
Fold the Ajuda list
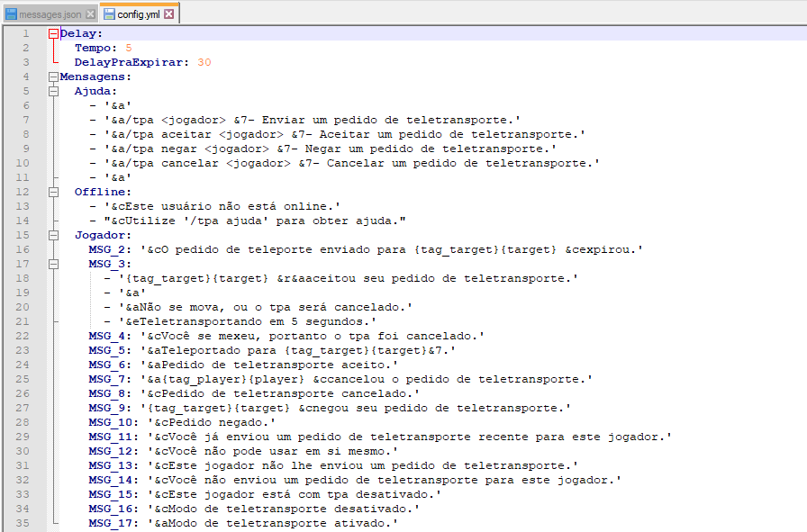[53, 91]
